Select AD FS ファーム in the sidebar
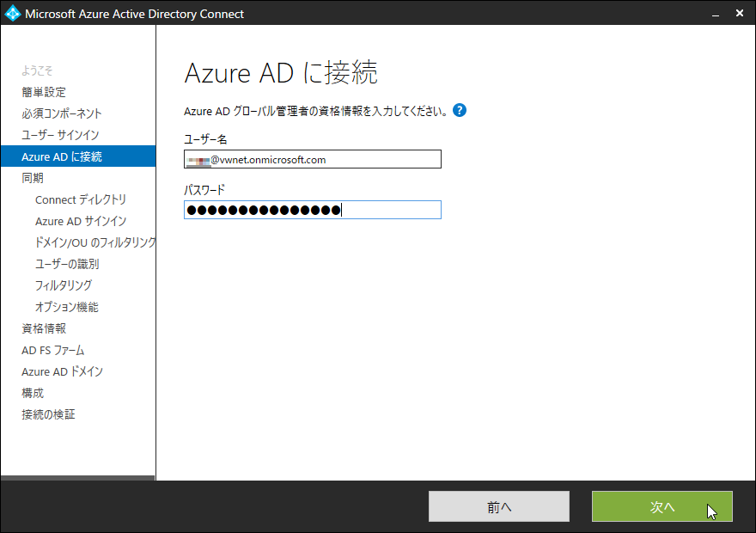The height and width of the screenshot is (533, 756). tap(53, 350)
